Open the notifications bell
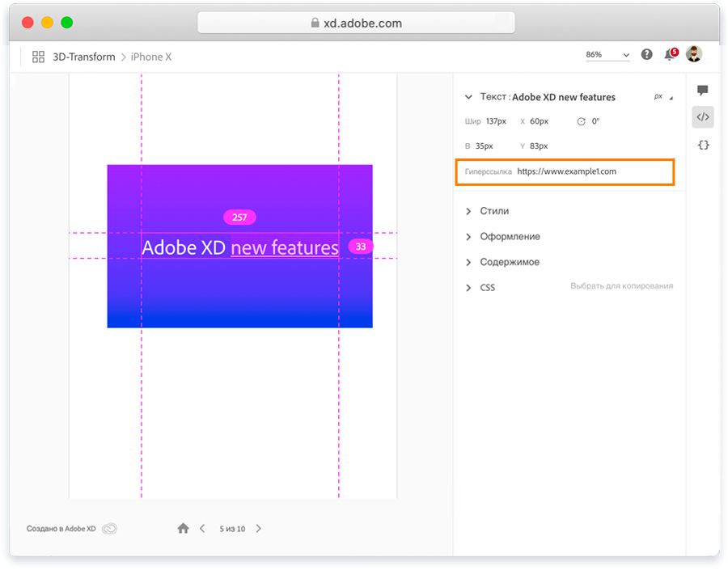 click(x=670, y=55)
